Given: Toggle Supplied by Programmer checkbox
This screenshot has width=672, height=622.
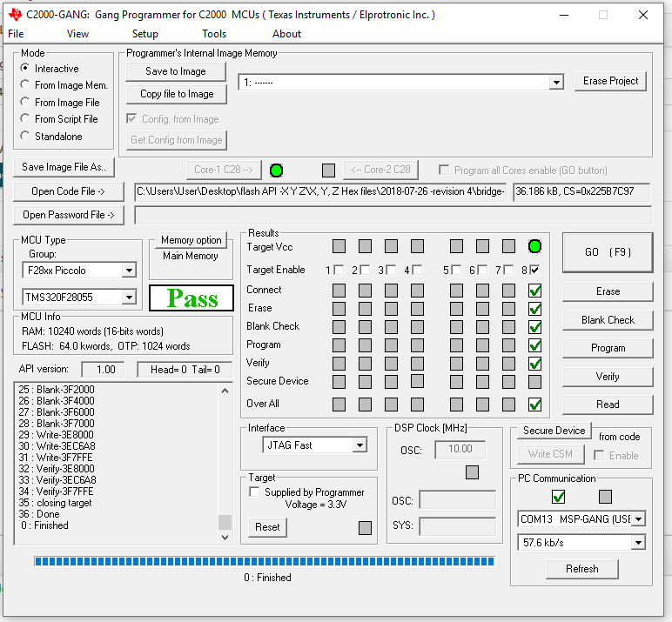Looking at the screenshot, I should pos(254,492).
